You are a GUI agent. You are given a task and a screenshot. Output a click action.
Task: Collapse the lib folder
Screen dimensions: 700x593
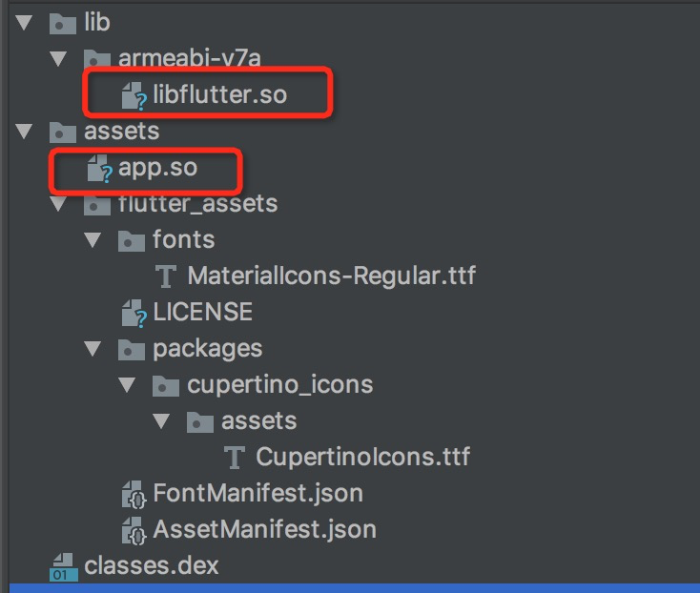click(x=24, y=22)
